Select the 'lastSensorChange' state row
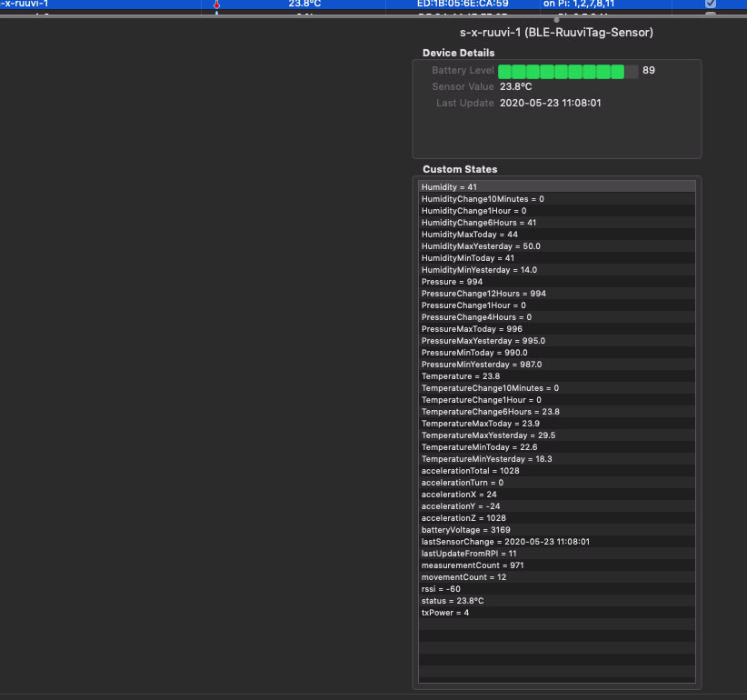This screenshot has height=700, width=747. (556, 542)
